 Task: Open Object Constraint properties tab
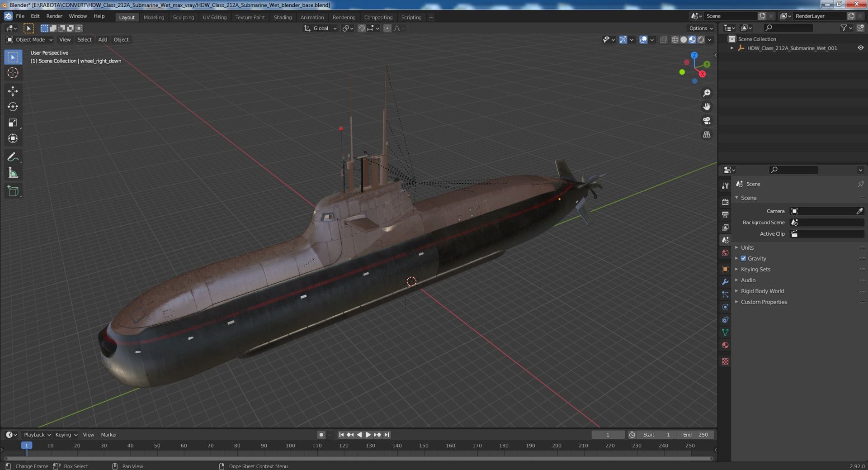pos(725,320)
